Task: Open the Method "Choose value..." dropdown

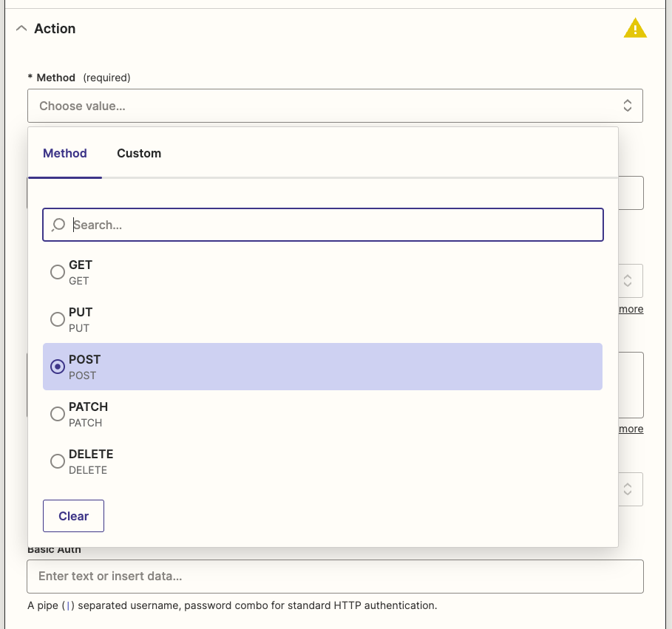Action: pos(335,106)
